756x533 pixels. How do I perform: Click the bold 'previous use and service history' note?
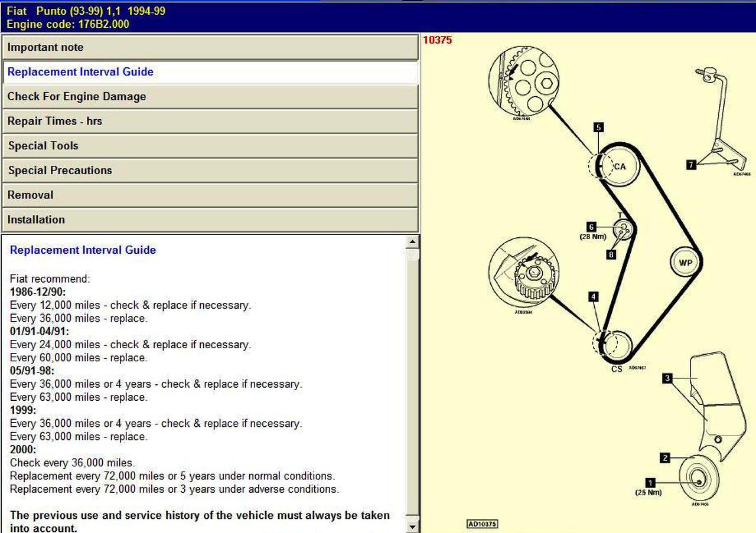point(200,522)
